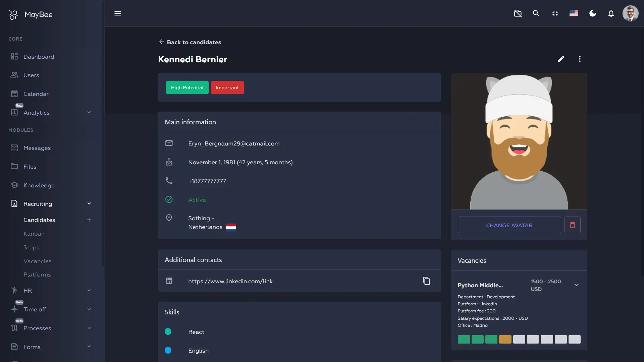The height and width of the screenshot is (362, 644).
Task: Go to the Dashboard menu item
Action: pos(39,57)
